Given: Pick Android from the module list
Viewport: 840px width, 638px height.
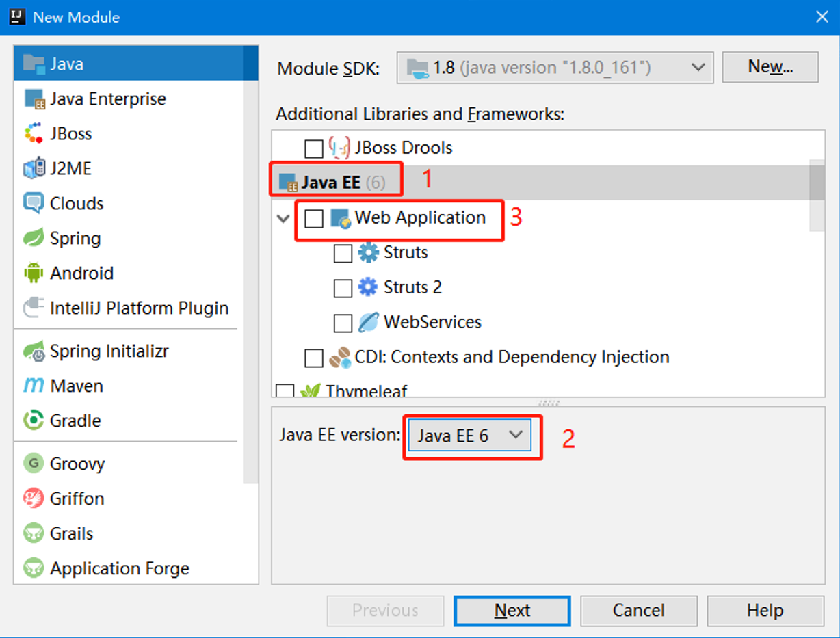Looking at the screenshot, I should 129,273.
